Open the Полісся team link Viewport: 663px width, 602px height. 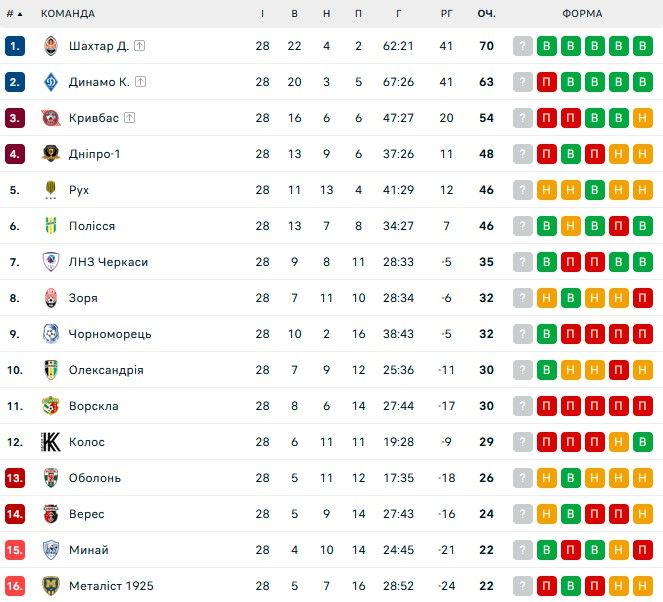coord(92,226)
